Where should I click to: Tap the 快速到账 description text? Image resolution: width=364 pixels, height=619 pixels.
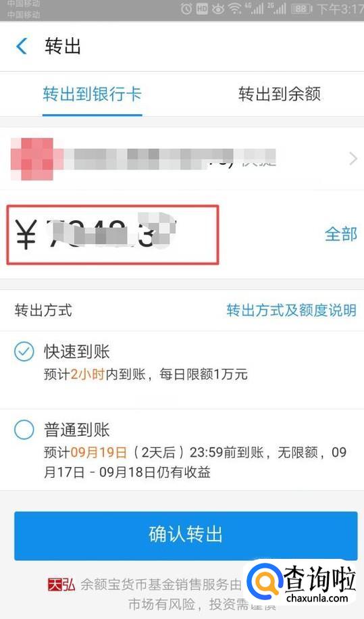point(145,374)
